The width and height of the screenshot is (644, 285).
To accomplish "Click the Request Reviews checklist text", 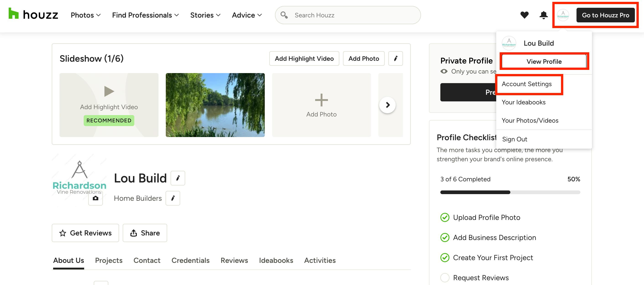I will [481, 277].
